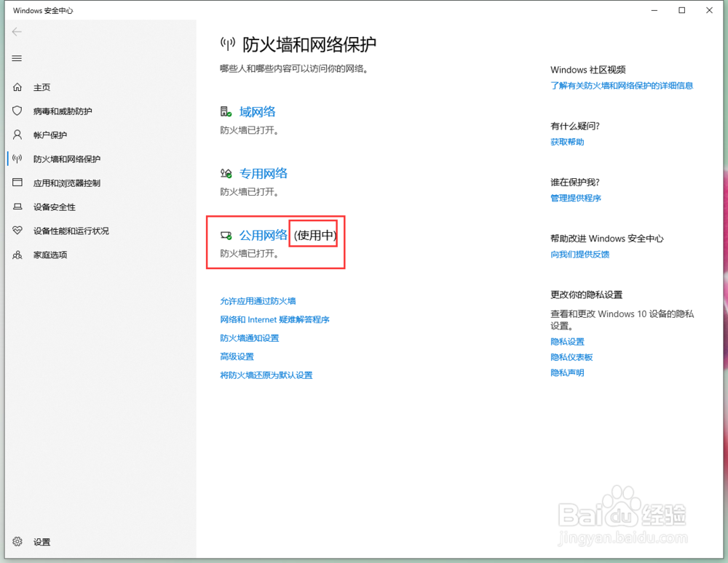Click 允许应用通过防火墙 link
This screenshot has height=563, width=728.
(258, 301)
